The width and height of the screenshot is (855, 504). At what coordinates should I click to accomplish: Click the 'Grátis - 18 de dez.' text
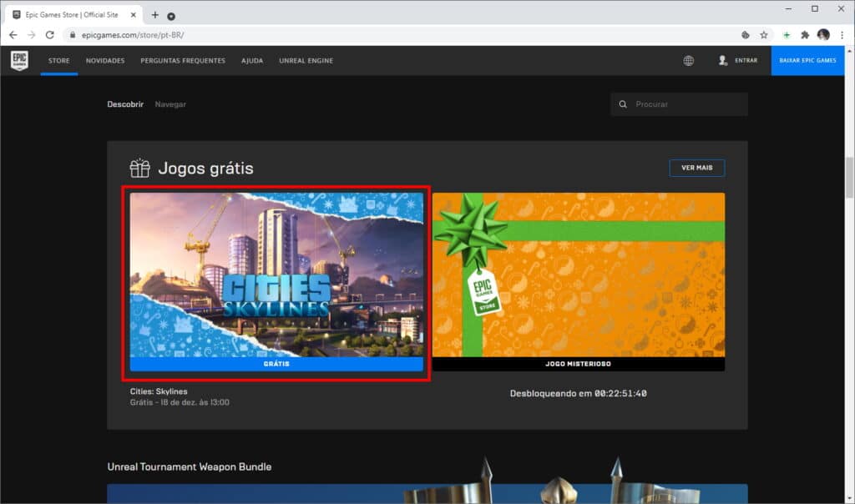[x=180, y=403]
